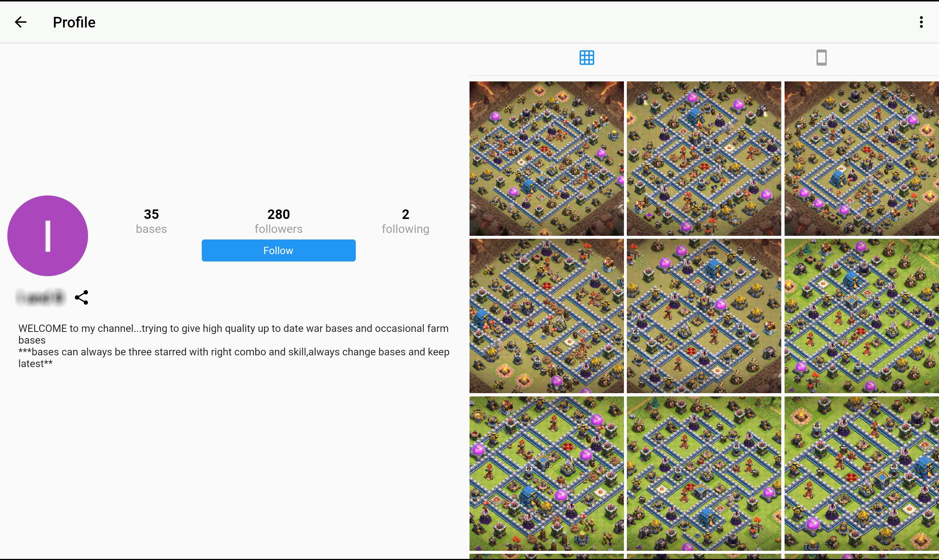Open followers list with 280 followers
The image size is (939, 560).
[278, 220]
